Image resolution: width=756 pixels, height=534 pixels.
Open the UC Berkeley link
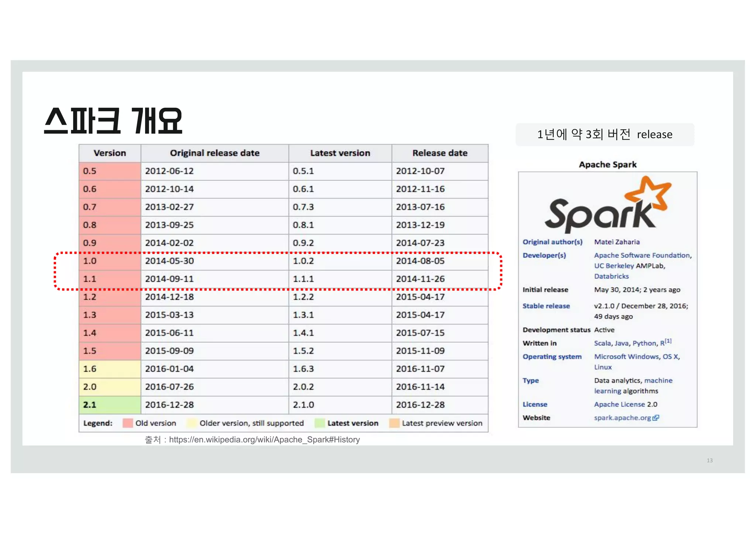coord(614,266)
